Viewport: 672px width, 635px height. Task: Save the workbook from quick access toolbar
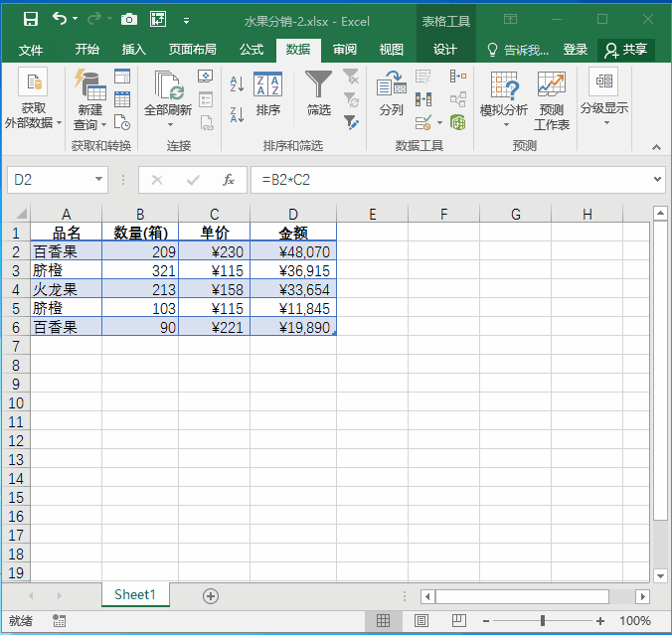31,19
